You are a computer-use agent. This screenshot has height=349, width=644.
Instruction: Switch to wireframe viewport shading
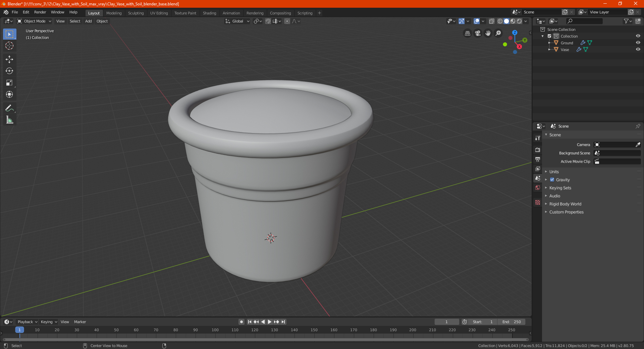tap(500, 21)
